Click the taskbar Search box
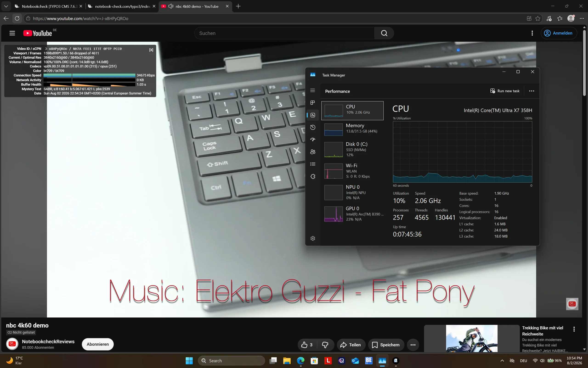Image resolution: width=588 pixels, height=368 pixels. (x=231, y=360)
